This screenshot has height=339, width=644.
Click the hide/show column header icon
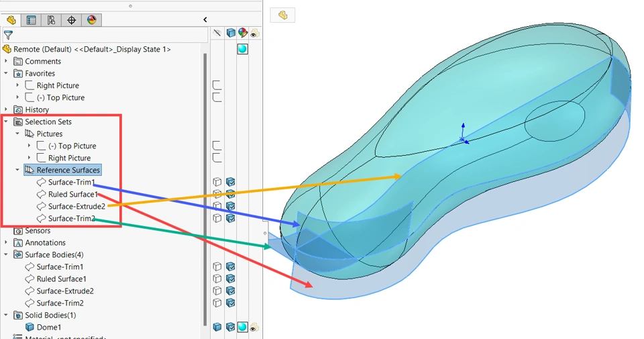pyautogui.click(x=217, y=33)
